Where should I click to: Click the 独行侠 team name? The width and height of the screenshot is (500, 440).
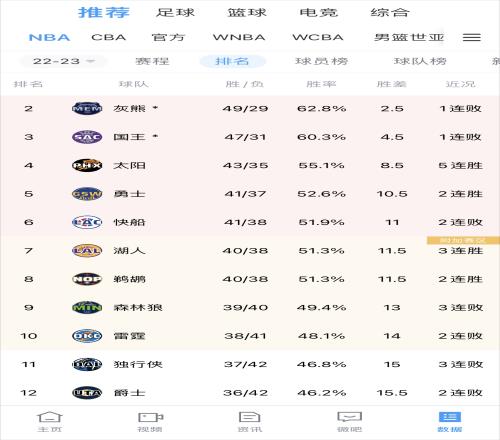(138, 364)
